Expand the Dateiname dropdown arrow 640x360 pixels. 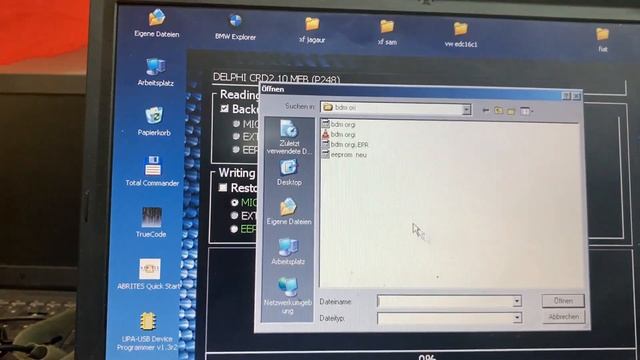(x=517, y=301)
